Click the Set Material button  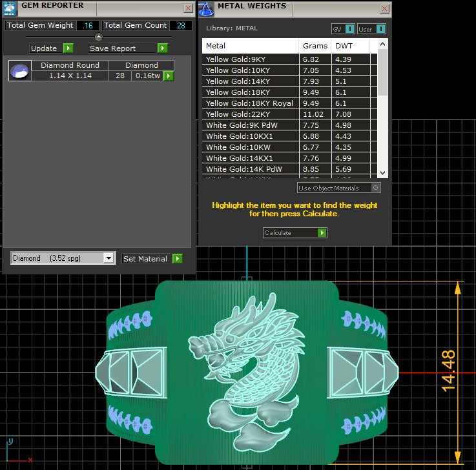point(152,258)
